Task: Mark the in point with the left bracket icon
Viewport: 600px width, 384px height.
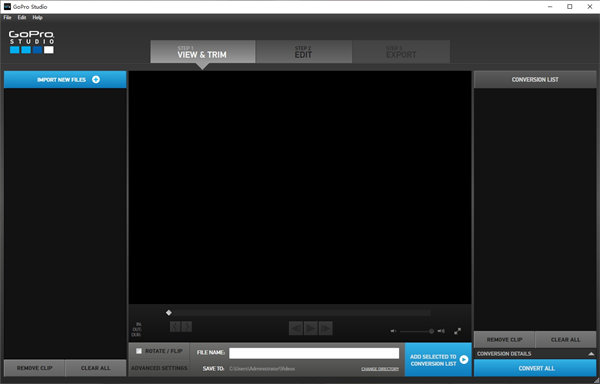Action: click(175, 327)
